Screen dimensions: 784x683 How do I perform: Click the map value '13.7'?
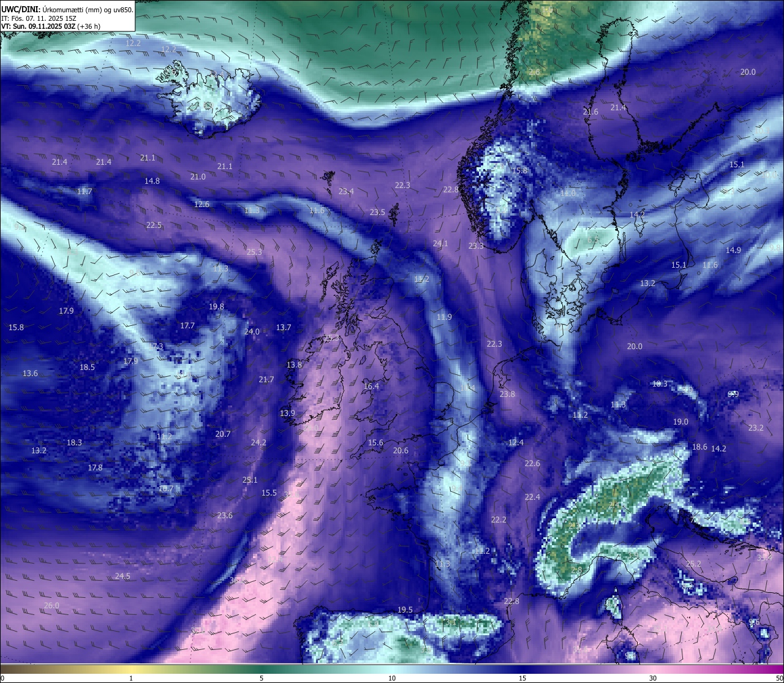pos(284,327)
